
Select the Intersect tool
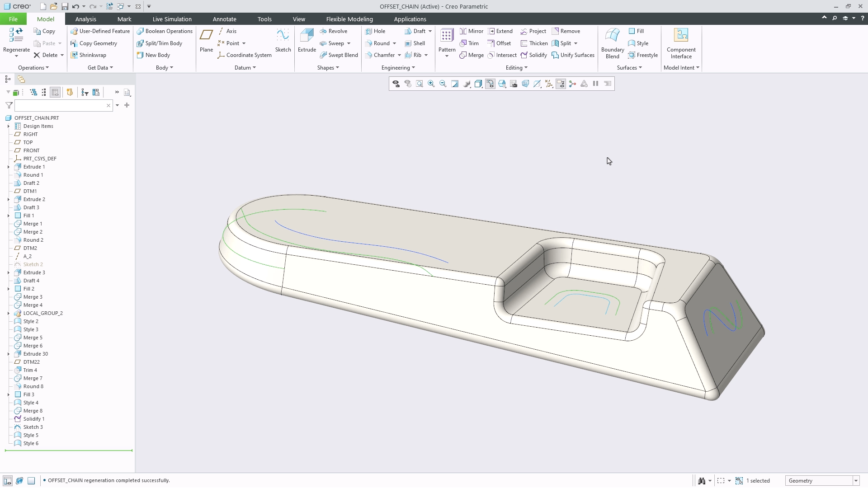502,55
